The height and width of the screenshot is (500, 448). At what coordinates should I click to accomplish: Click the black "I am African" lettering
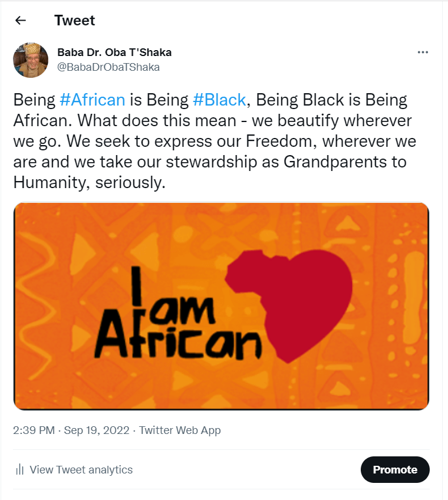(x=177, y=321)
